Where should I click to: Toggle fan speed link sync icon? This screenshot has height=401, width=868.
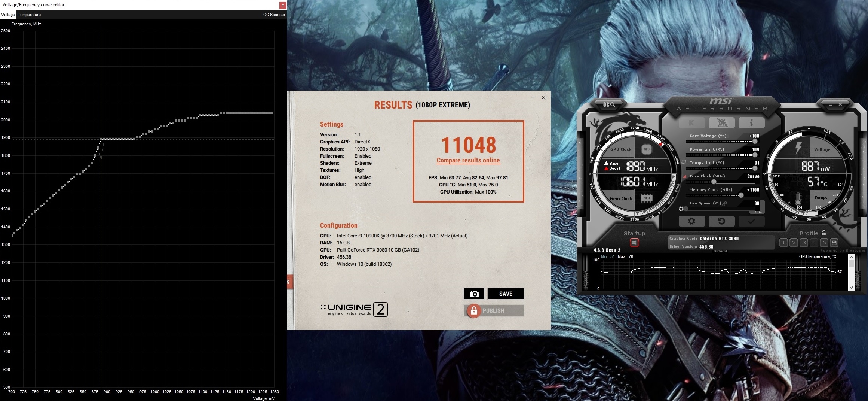[724, 203]
